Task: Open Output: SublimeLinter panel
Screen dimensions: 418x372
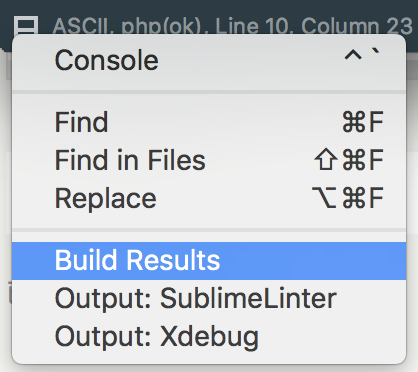Action: (209, 298)
